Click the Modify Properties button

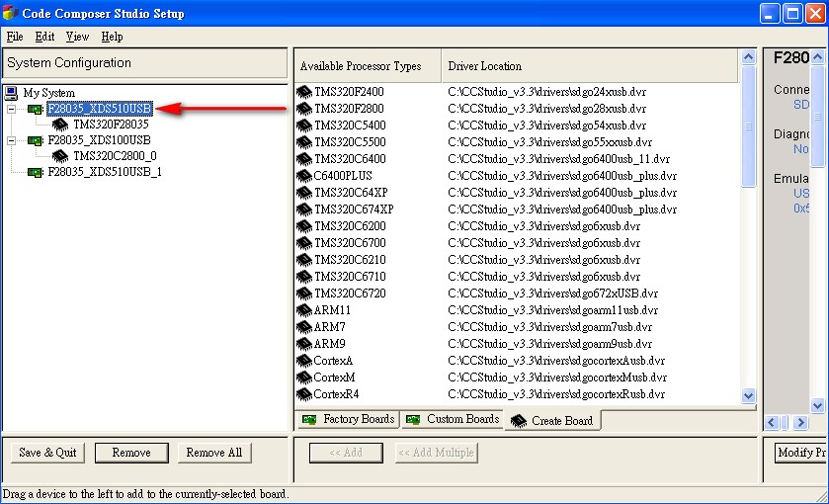[x=800, y=453]
